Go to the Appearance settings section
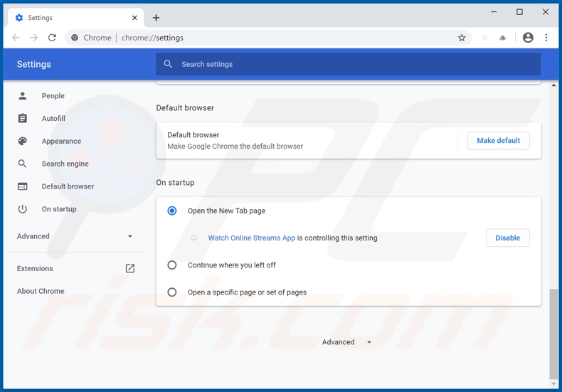Image resolution: width=562 pixels, height=392 pixels. click(x=61, y=141)
